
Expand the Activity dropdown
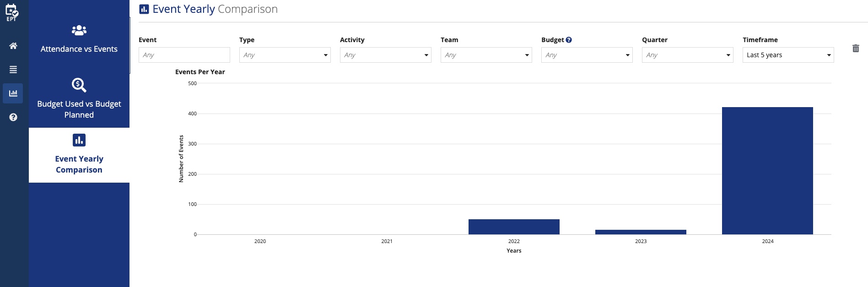386,55
